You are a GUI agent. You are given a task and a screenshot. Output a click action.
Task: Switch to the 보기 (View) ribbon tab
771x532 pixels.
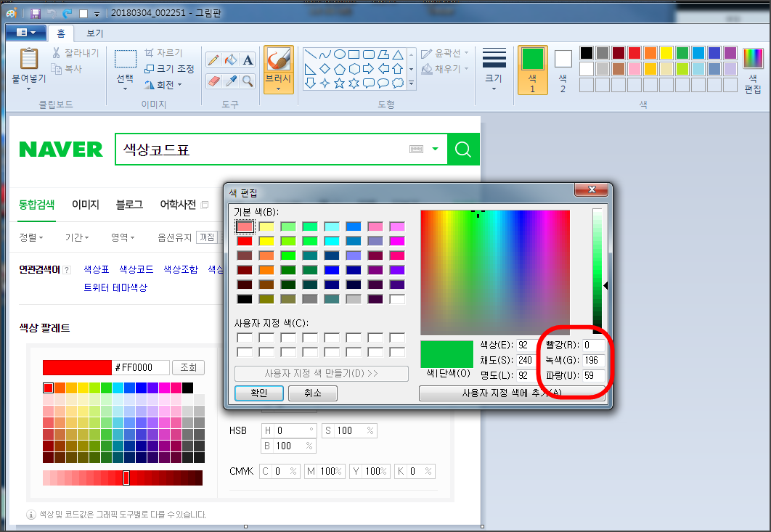[95, 33]
